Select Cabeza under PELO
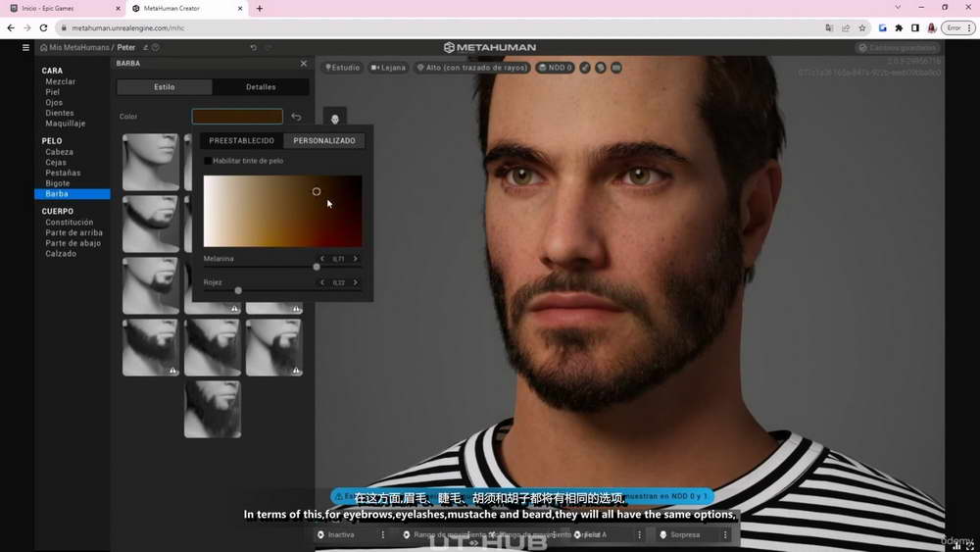The width and height of the screenshot is (980, 552). (x=59, y=152)
